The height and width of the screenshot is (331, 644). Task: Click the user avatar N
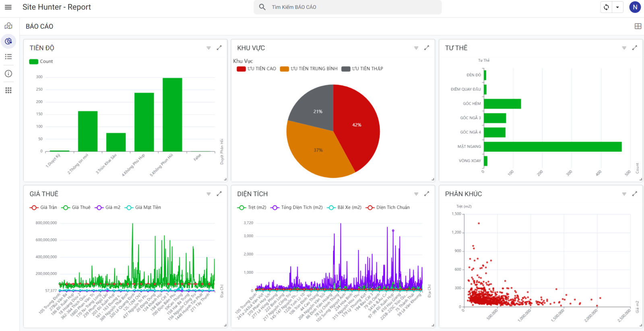(x=635, y=7)
